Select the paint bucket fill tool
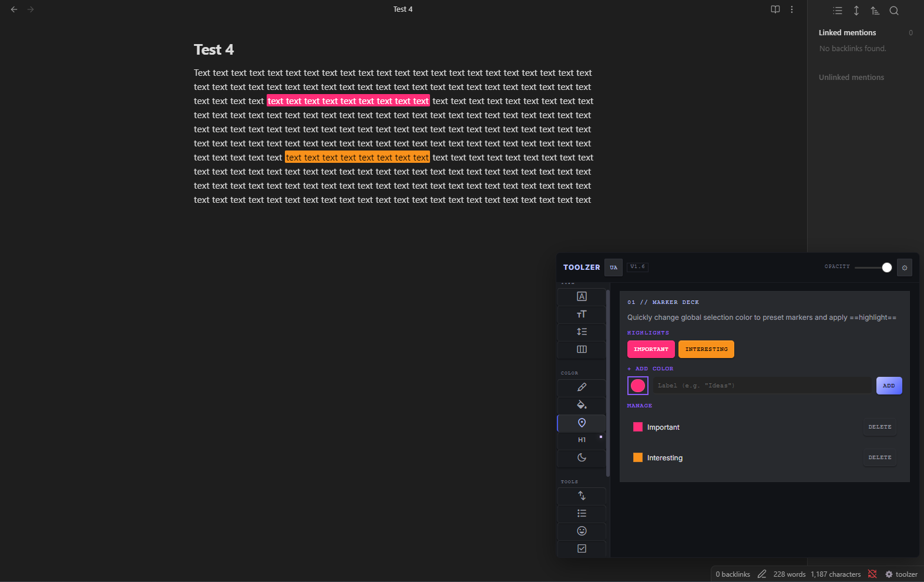Screen dimensions: 924x582 [x=582, y=405]
